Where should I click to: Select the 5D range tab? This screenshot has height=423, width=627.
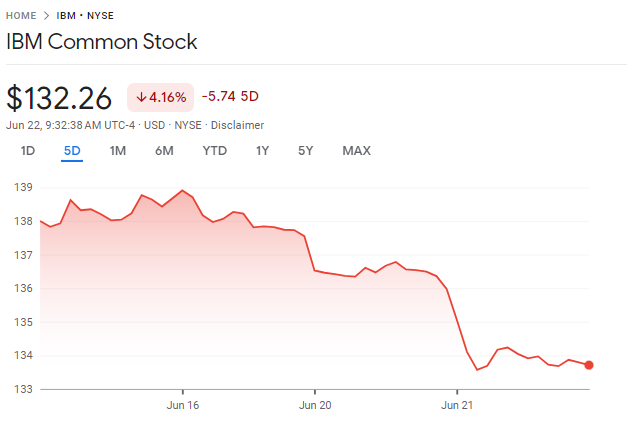pos(72,151)
